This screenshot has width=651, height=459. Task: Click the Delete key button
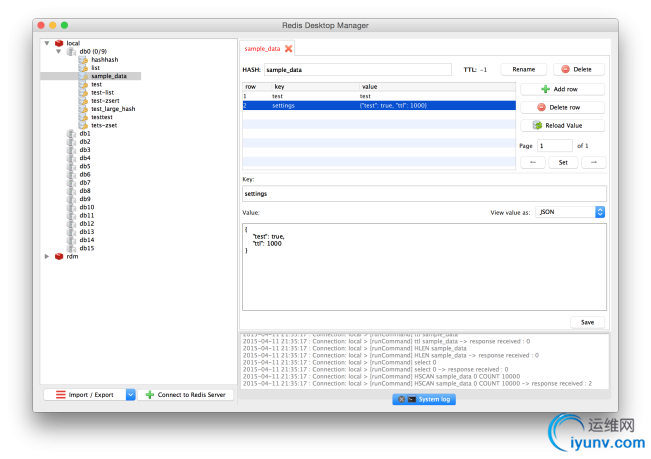click(x=579, y=69)
